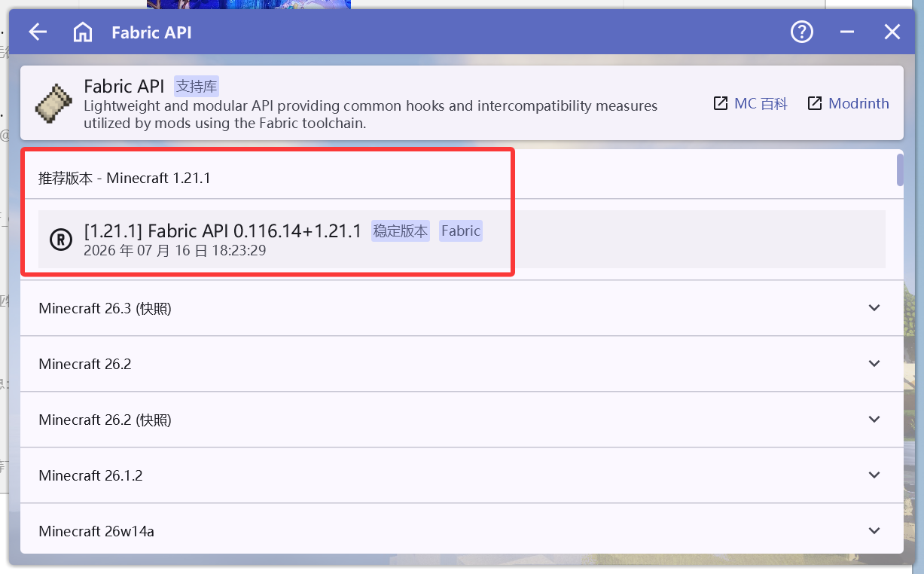Expand the Minecraft 26.3 (快照) section
This screenshot has width=924, height=574.
(x=462, y=308)
